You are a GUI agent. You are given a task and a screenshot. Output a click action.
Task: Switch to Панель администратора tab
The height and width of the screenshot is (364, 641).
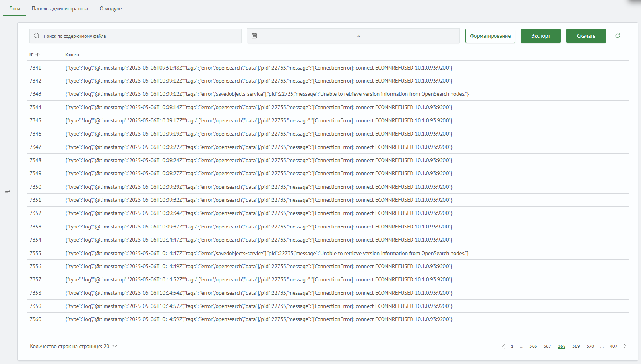pyautogui.click(x=60, y=8)
